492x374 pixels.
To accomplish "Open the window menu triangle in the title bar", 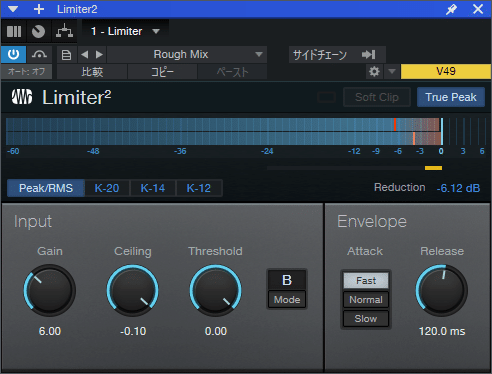I will click(x=13, y=9).
